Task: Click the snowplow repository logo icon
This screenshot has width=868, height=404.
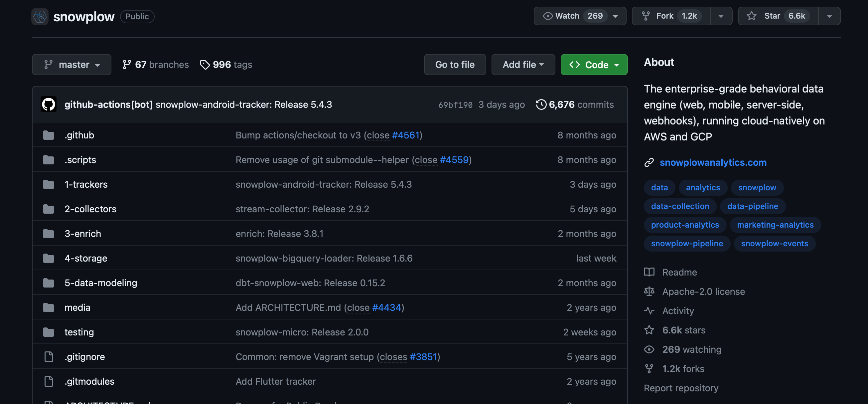Action: tap(40, 17)
